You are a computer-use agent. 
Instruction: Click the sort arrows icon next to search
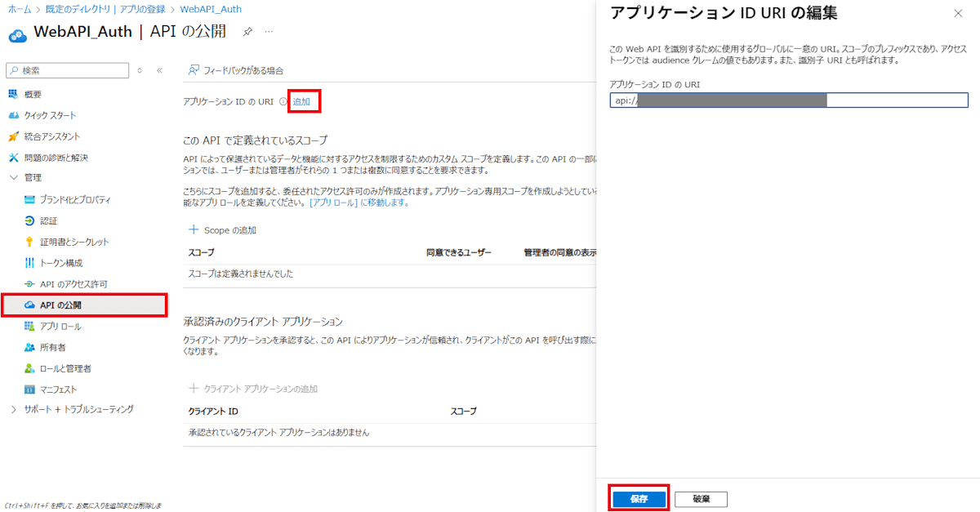pyautogui.click(x=140, y=71)
